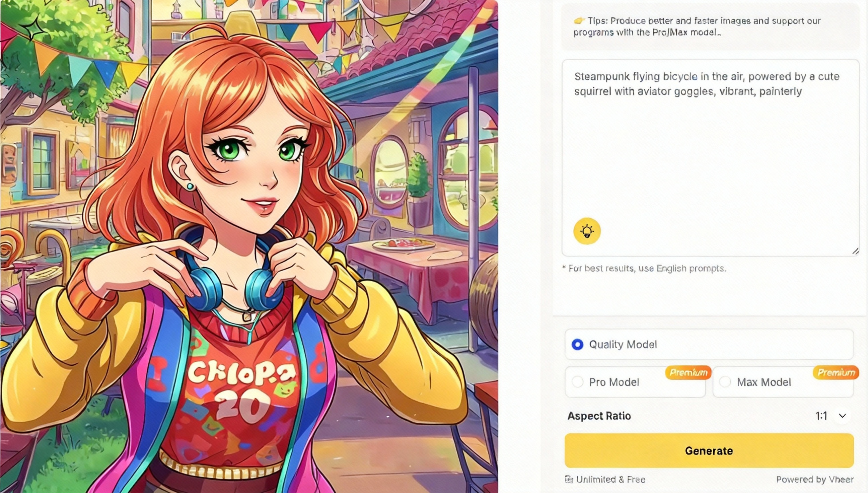Screen dimensions: 868x493
Task: Select the Quality Model radio button
Action: (578, 345)
